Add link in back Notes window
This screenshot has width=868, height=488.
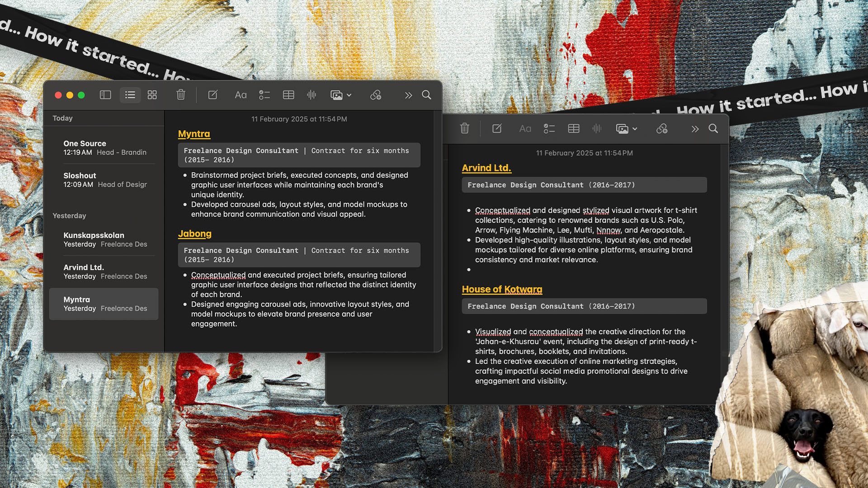[x=662, y=129]
